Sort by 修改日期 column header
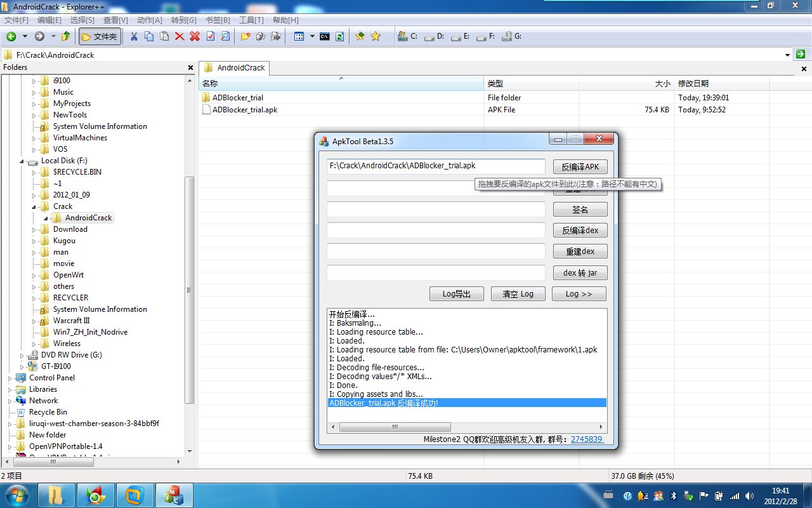812x508 pixels. (x=722, y=84)
